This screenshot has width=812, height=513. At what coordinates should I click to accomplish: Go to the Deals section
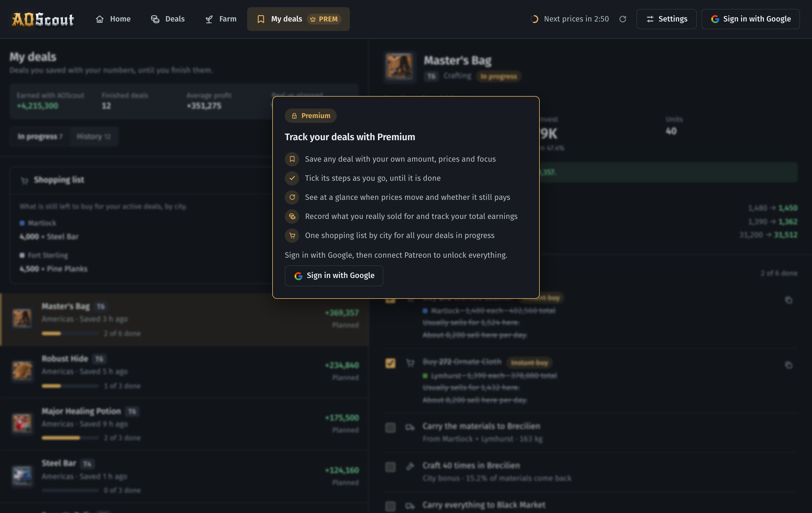pos(167,19)
